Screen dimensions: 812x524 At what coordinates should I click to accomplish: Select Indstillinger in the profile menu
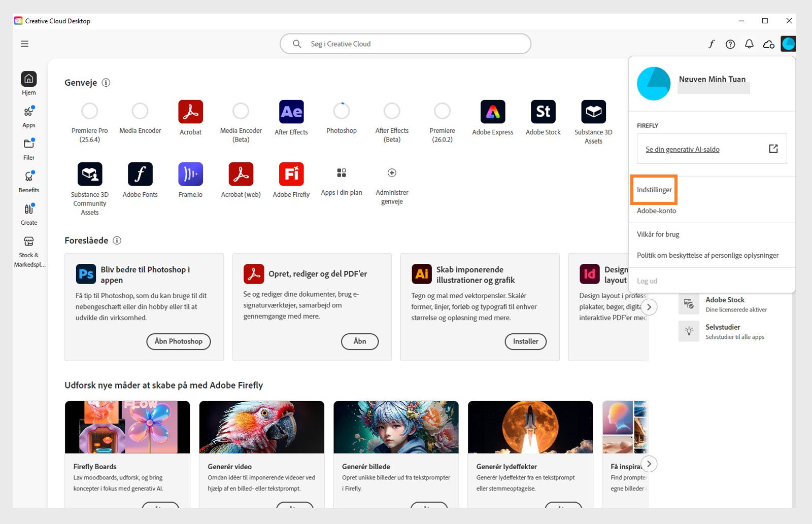coord(654,189)
